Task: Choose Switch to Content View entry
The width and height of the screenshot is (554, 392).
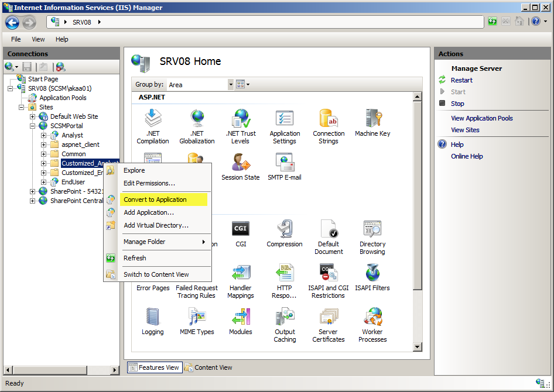Action: coord(158,274)
